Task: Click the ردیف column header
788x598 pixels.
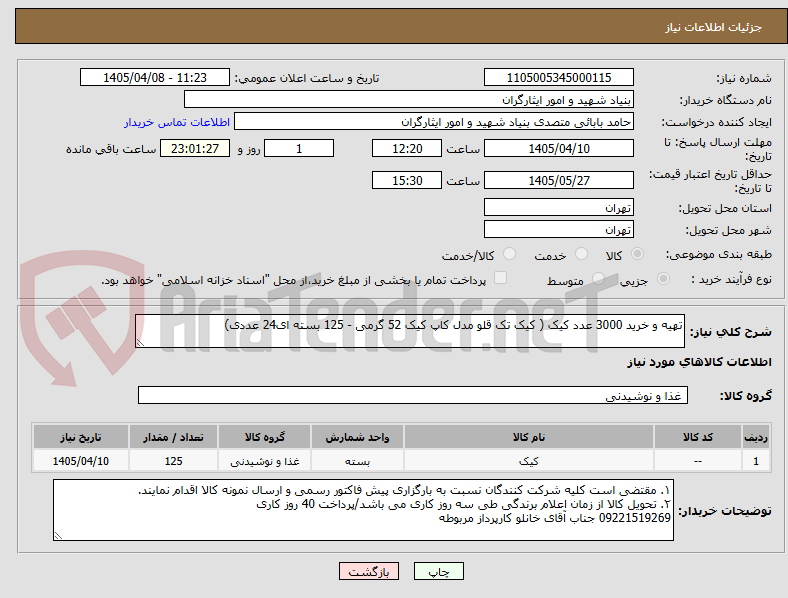Action: pyautogui.click(x=756, y=437)
